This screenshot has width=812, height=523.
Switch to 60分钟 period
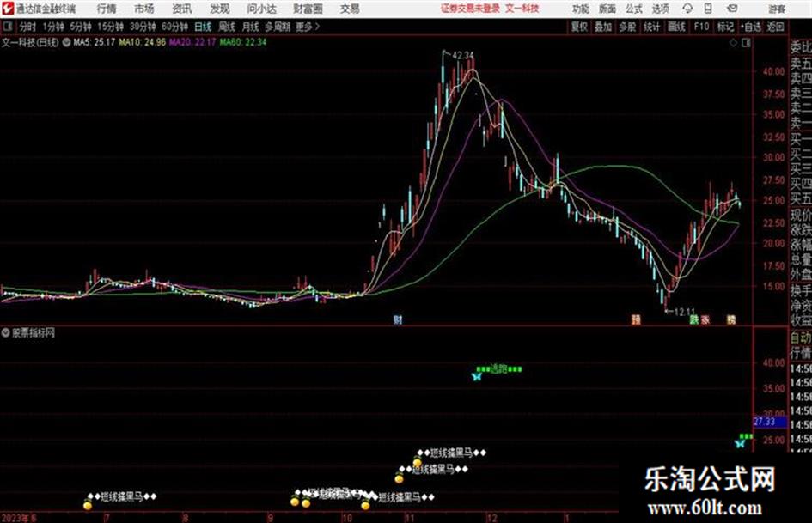[x=175, y=27]
